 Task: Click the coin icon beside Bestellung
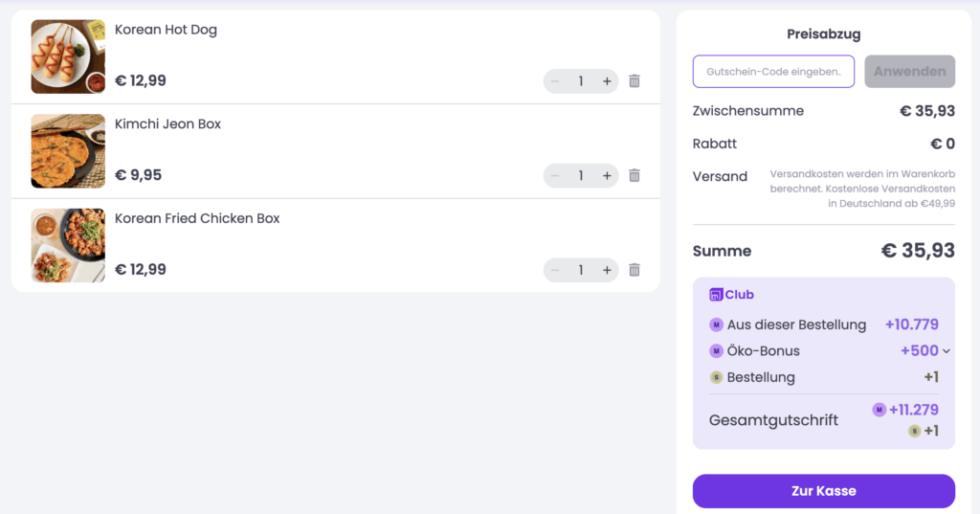[716, 377]
